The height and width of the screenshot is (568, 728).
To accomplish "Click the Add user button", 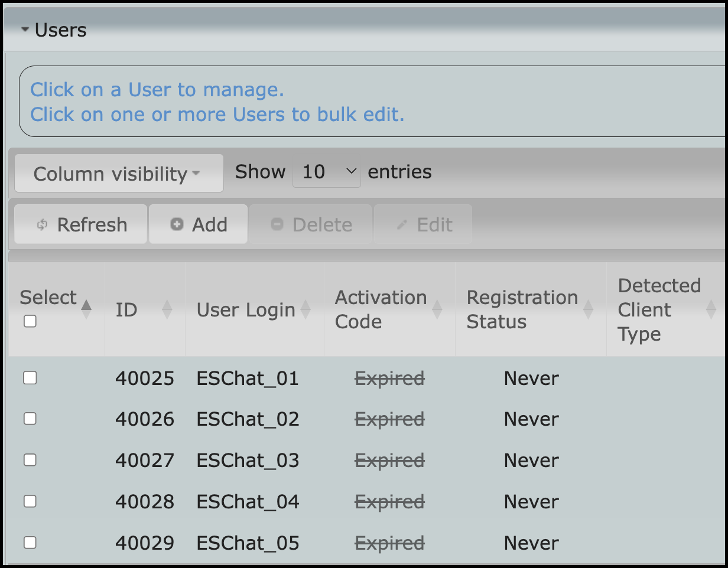I will coord(198,224).
